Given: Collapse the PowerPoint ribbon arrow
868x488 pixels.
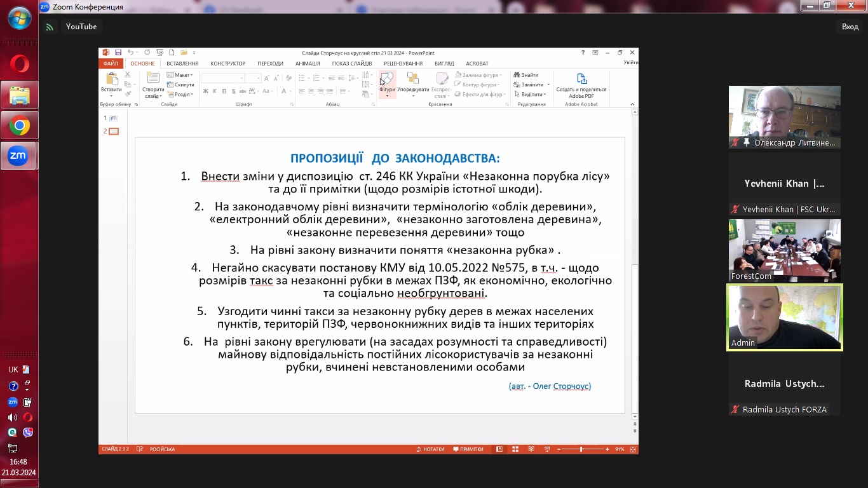Looking at the screenshot, I should click(x=632, y=104).
